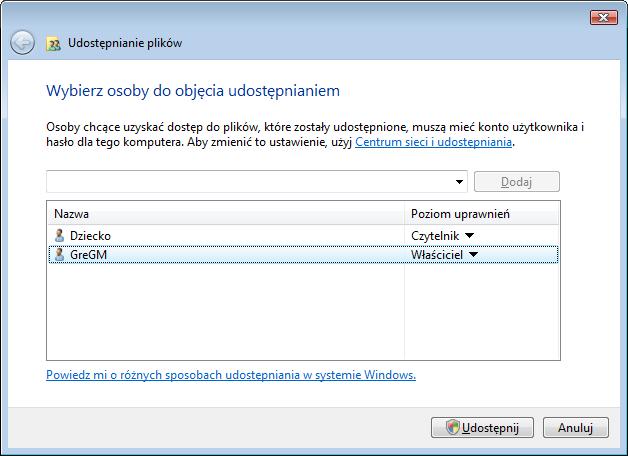The image size is (628, 456).
Task: Select the Dziecko row name
Action: [90, 236]
